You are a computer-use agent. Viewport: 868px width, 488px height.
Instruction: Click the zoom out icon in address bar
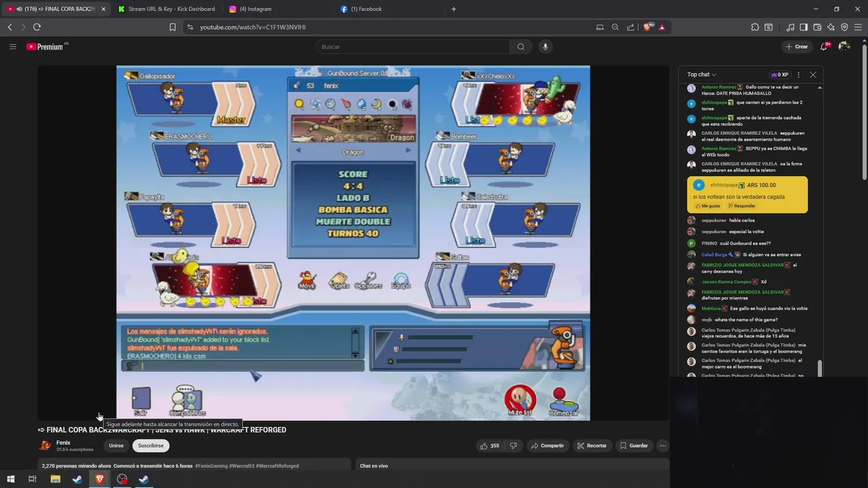615,27
